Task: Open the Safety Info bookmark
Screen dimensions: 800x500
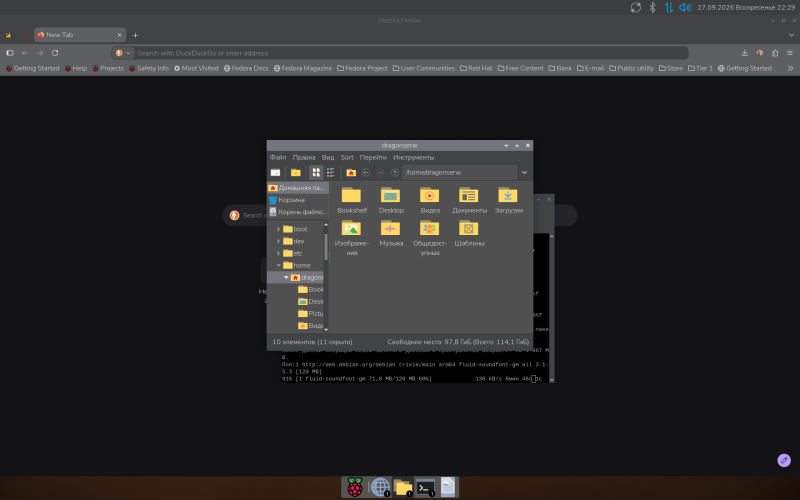Action: [x=149, y=68]
